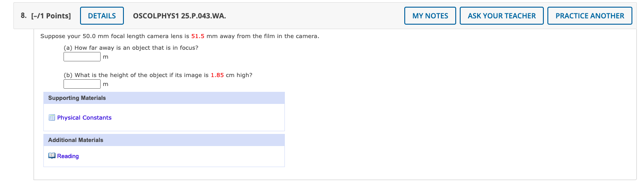The image size is (644, 185).
Task: Focus the object height answer box in part (b)
Action: pos(82,84)
